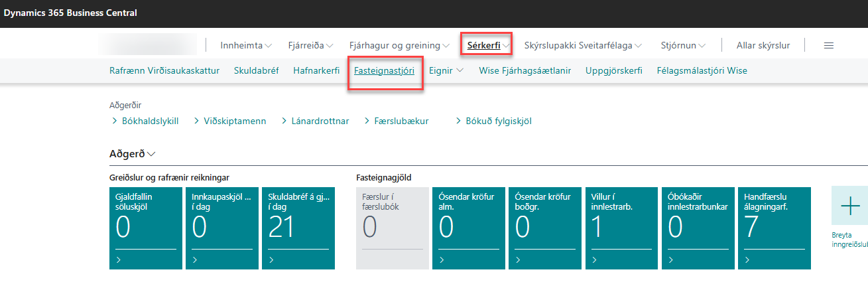Click arrow on Handfærslu álagningarf. tile
Viewport: 868px width, 294px height.
[747, 260]
